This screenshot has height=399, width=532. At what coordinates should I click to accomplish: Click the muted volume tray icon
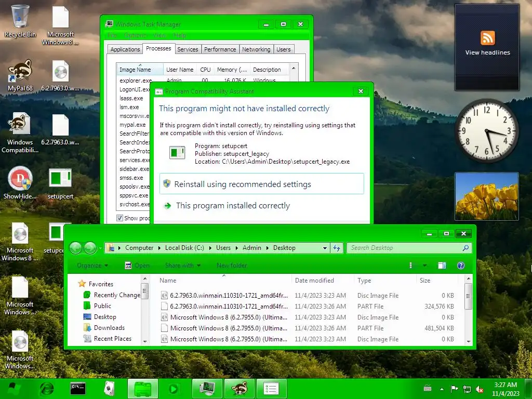[x=480, y=389]
